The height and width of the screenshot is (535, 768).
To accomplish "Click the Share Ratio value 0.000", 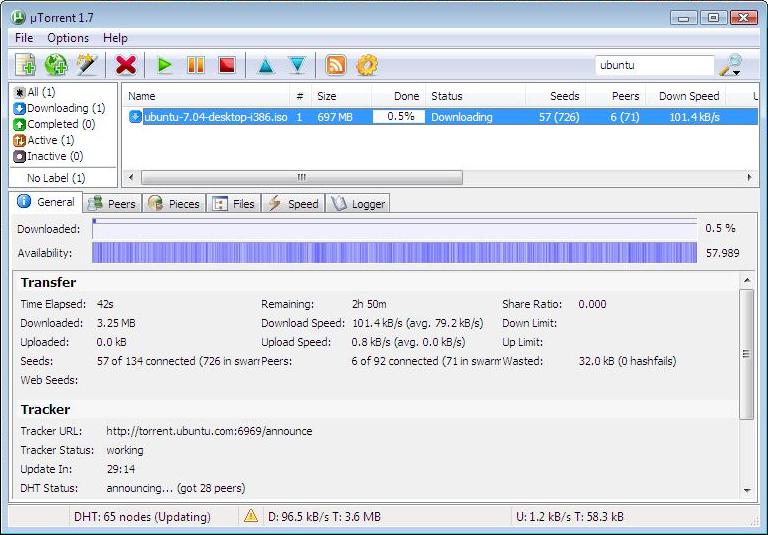I will pyautogui.click(x=592, y=304).
